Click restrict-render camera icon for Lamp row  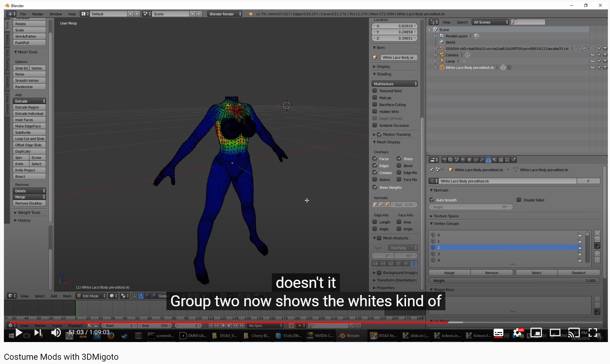605,61
